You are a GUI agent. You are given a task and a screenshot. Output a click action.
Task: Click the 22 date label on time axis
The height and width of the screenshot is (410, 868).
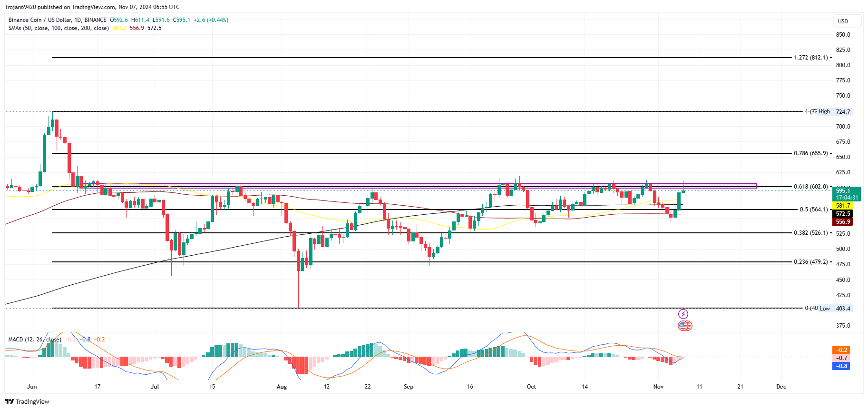click(x=368, y=387)
